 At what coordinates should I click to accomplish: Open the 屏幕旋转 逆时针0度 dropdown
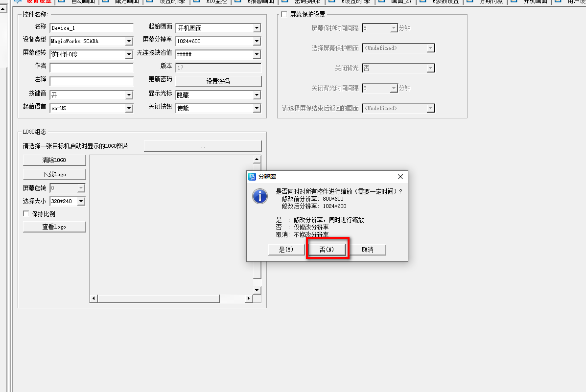(129, 54)
